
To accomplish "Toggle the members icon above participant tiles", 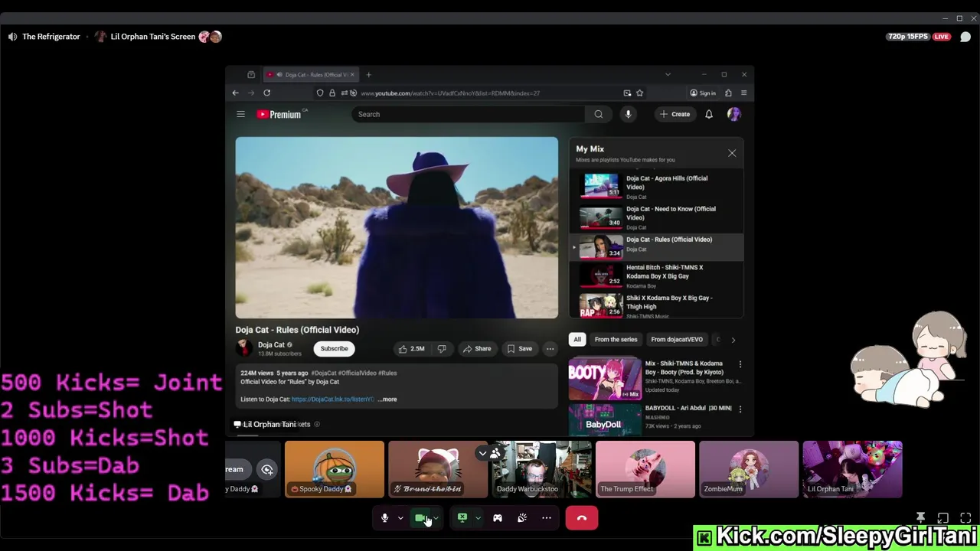I will point(495,454).
